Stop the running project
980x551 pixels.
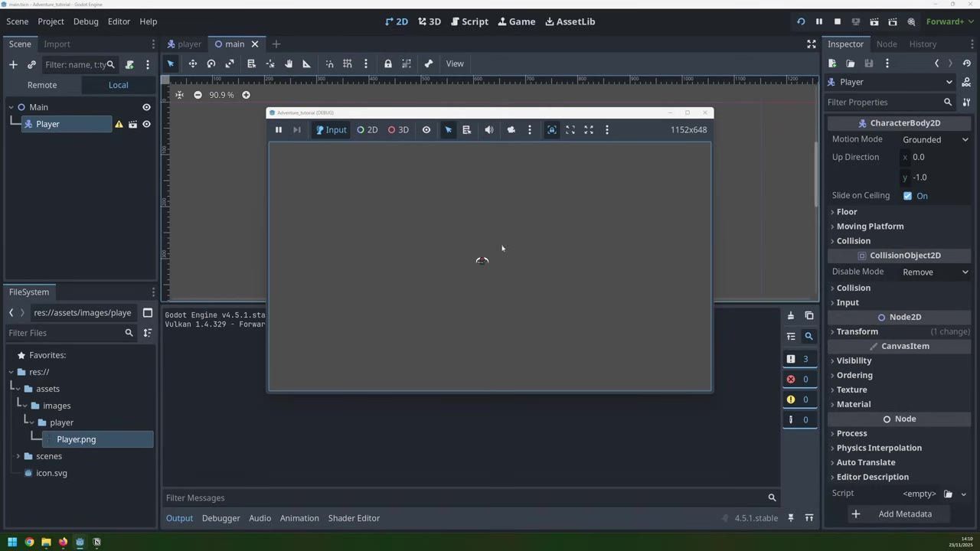(838, 21)
